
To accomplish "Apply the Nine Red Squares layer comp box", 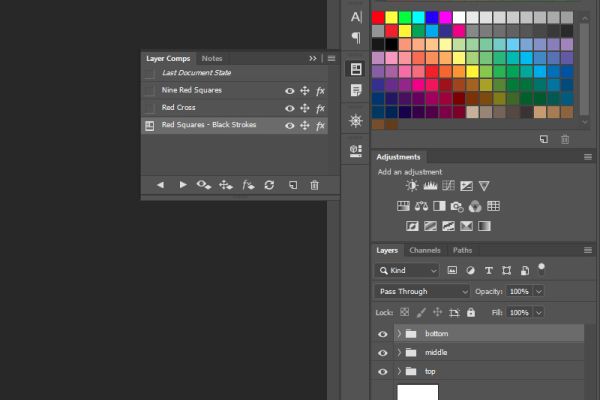I will tap(150, 91).
